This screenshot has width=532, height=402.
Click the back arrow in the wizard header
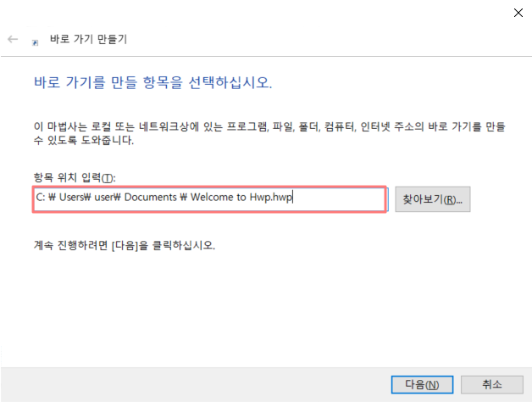pyautogui.click(x=13, y=39)
